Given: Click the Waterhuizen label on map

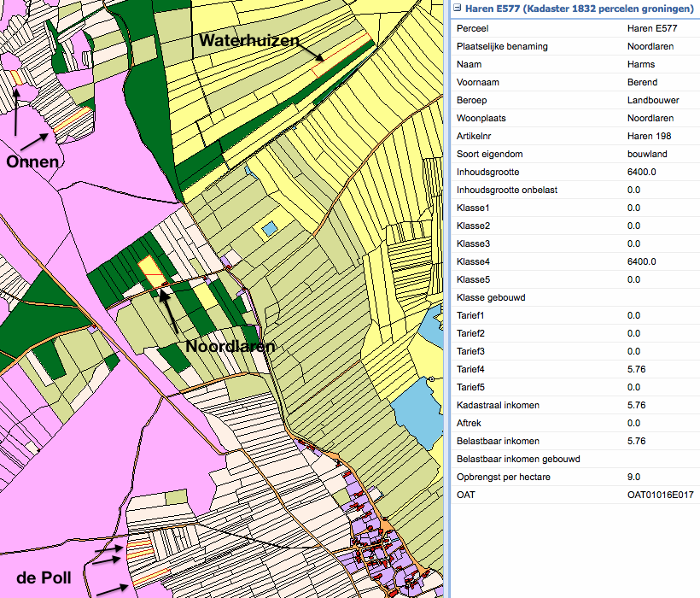Looking at the screenshot, I should [248, 39].
